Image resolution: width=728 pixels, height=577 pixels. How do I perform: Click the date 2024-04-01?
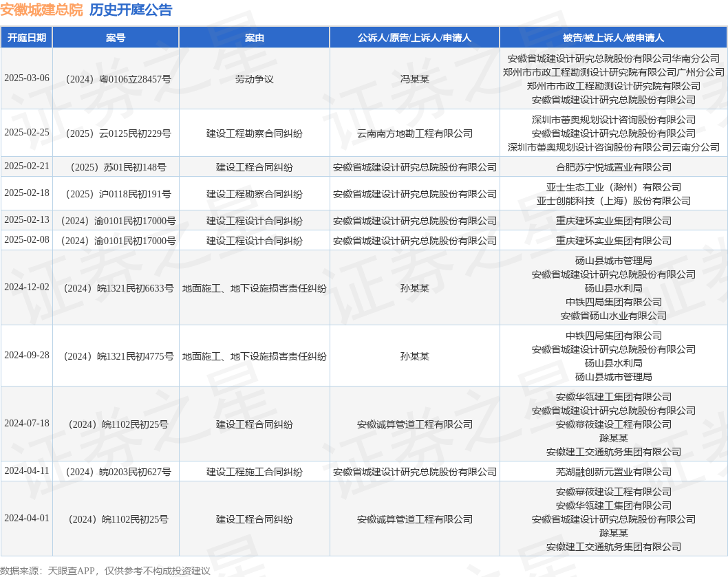pyautogui.click(x=27, y=519)
